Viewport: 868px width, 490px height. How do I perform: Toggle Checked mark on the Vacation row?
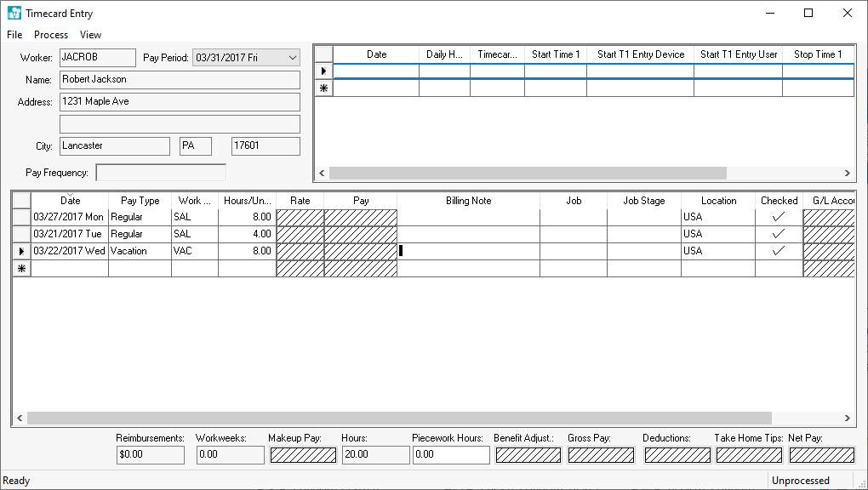[779, 251]
